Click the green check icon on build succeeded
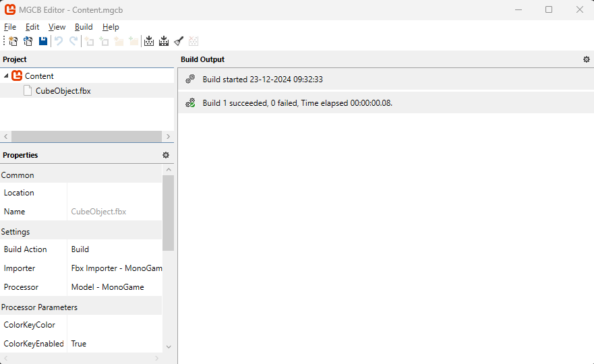594x364 pixels. (x=190, y=102)
